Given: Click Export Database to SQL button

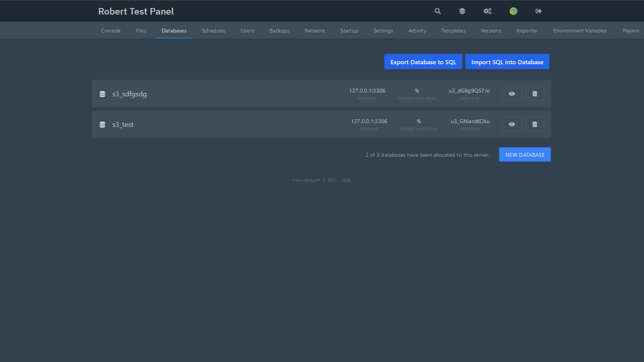Looking at the screenshot, I should coord(423,62).
